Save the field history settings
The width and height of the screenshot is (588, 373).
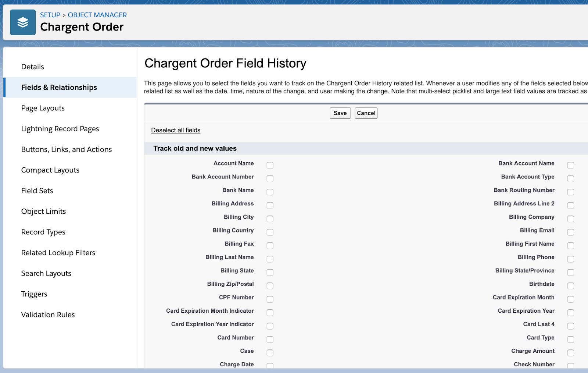coord(340,113)
